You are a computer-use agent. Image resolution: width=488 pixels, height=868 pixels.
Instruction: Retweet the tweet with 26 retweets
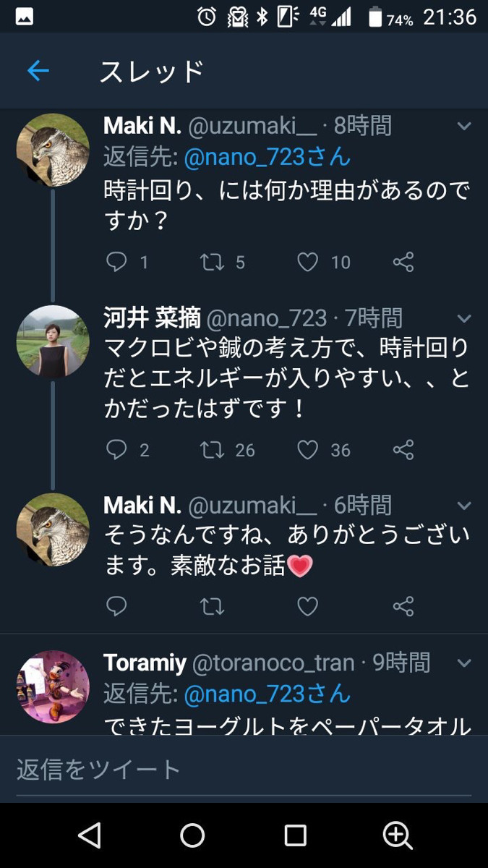coord(212,450)
